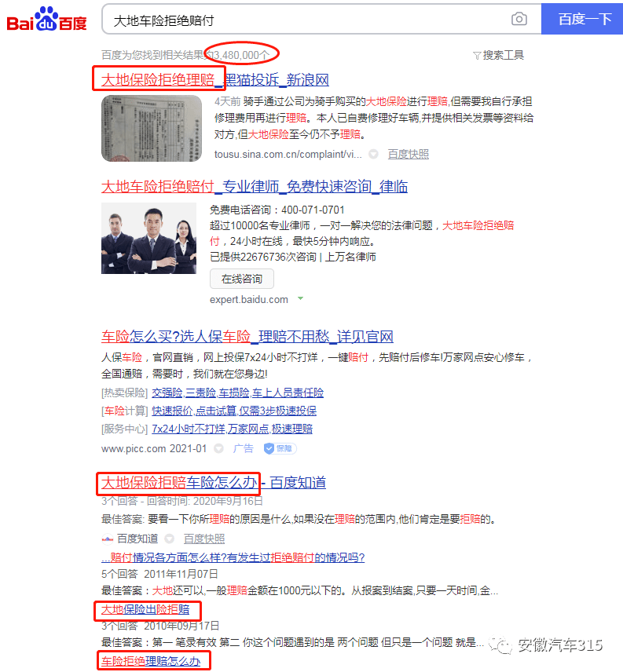Viewport: 623px width, 672px height.
Task: Click the 广告 label
Action: pyautogui.click(x=243, y=449)
